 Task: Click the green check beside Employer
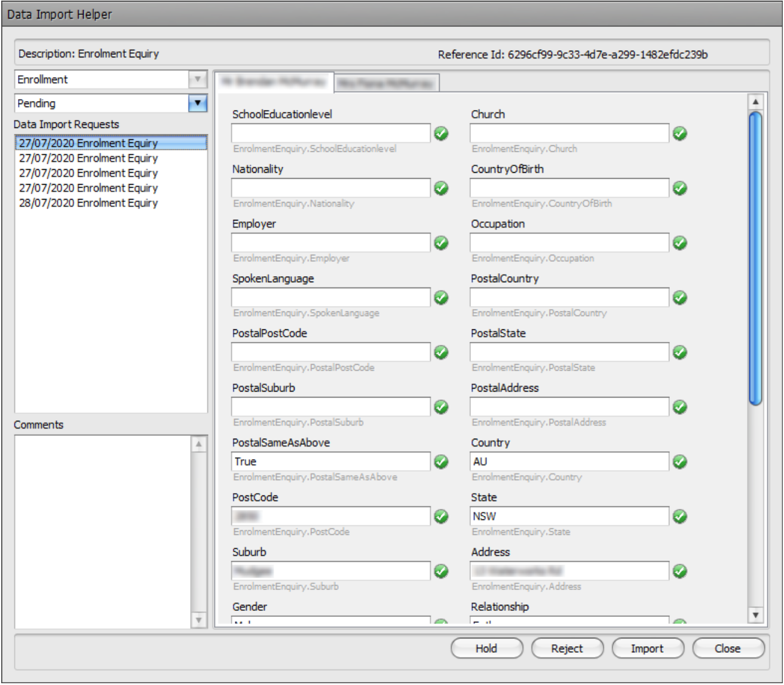click(440, 242)
